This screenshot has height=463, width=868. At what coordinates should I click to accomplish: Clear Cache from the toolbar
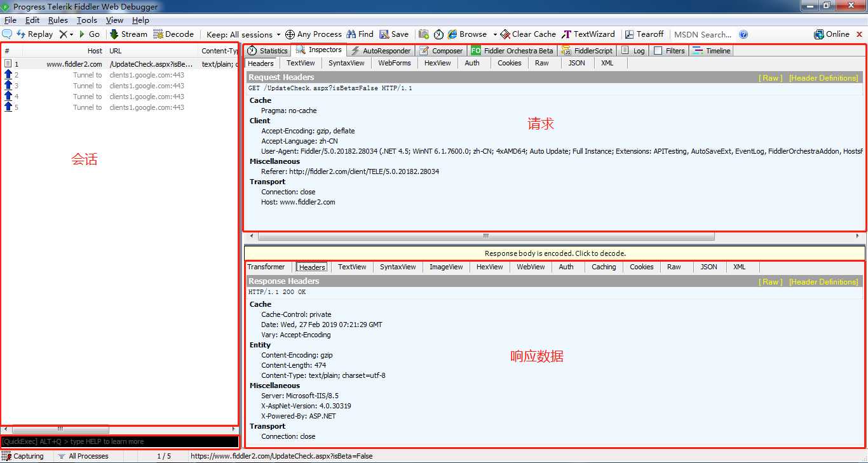pyautogui.click(x=528, y=34)
